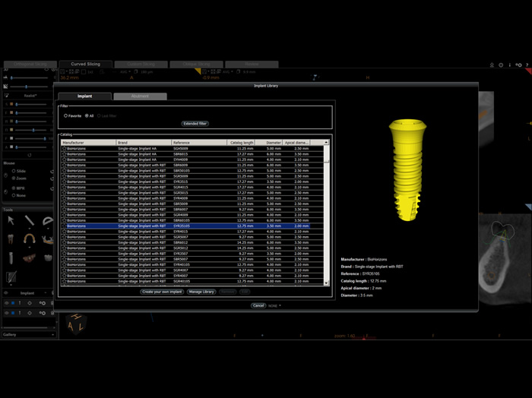Expand arrow under the ruler tool
Image resolution: width=532 pixels, height=398 pixels.
click(30, 229)
